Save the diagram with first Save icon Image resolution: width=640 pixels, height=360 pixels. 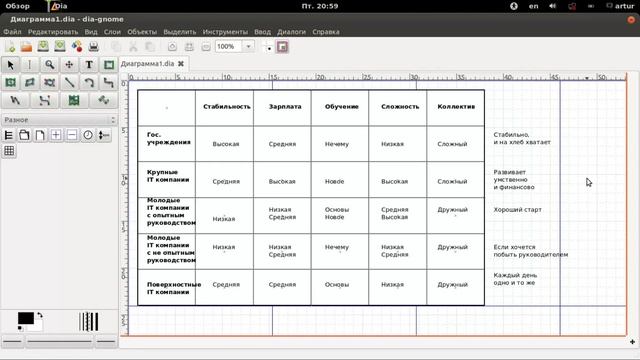pyautogui.click(x=43, y=47)
